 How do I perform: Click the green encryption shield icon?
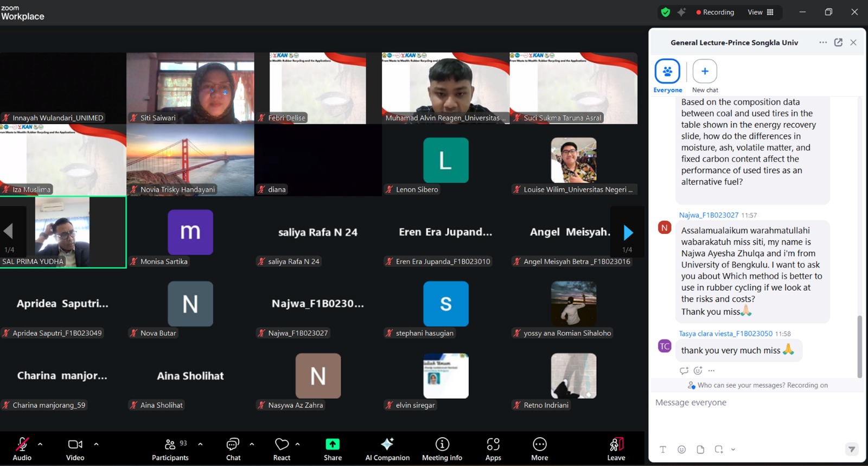pyautogui.click(x=666, y=12)
